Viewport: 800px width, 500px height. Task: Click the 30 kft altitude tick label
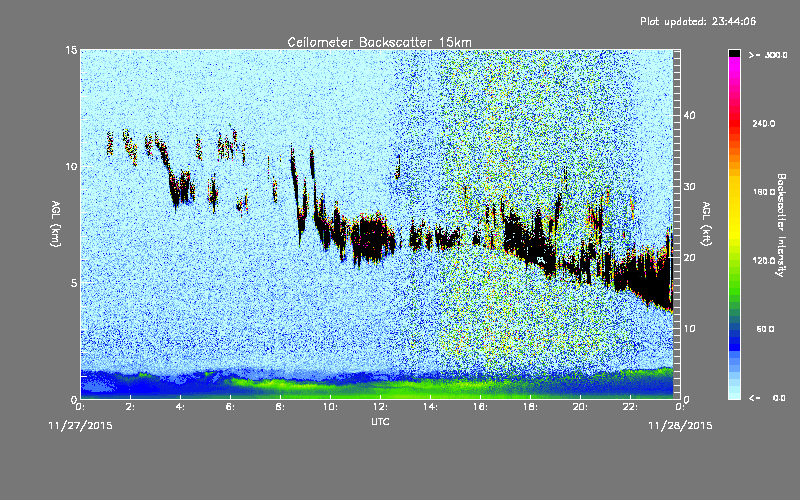click(x=689, y=187)
